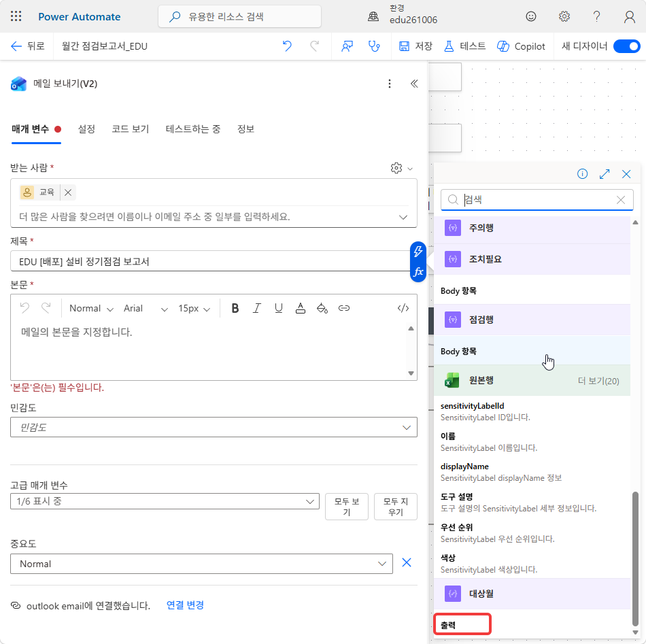
Task: Toggle the 새 디자이너 switch
Action: [x=626, y=46]
